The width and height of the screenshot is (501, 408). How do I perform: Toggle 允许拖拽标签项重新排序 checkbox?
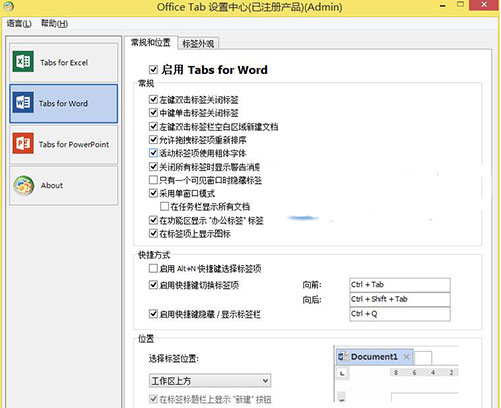point(153,140)
